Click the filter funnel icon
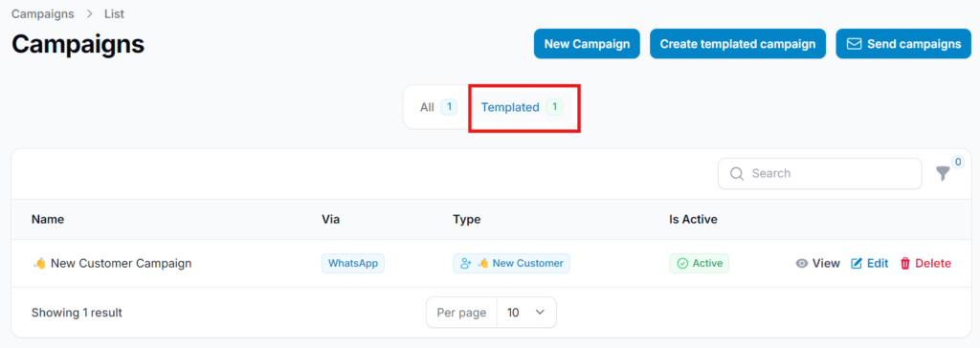Viewport: 980px width, 348px height. tap(943, 174)
